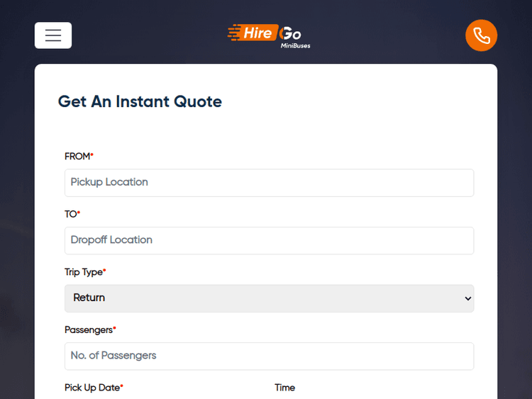Viewport: 532px width, 399px height.
Task: Click the MiniBuses text under logo
Action: 295,46
